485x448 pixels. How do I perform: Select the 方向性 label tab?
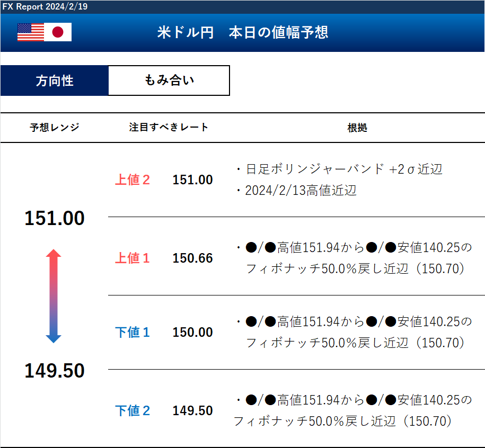tap(55, 81)
